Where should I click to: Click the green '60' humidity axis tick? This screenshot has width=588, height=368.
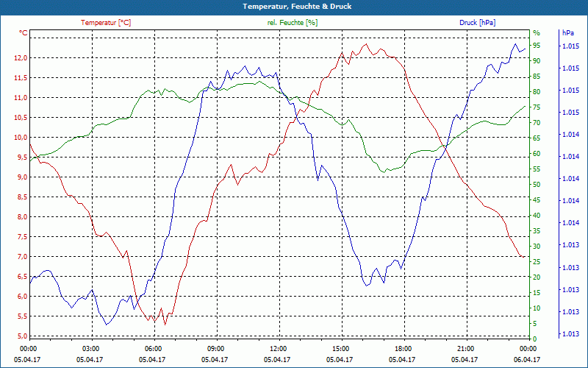point(537,154)
